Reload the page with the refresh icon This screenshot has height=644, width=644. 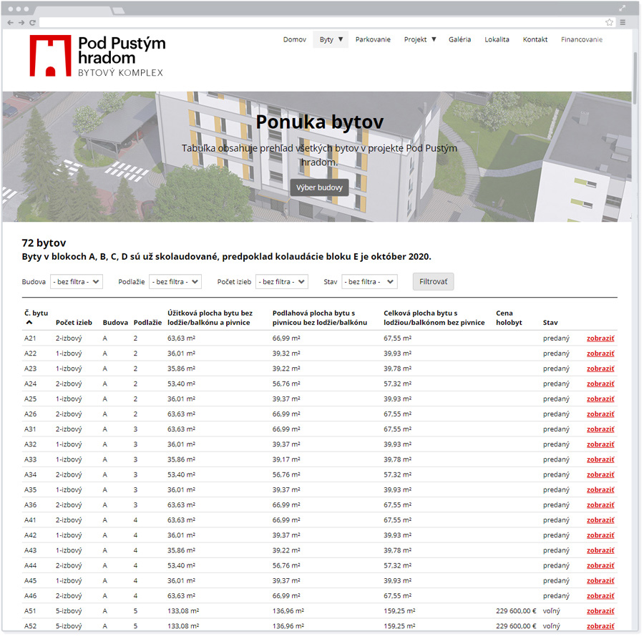pyautogui.click(x=32, y=23)
